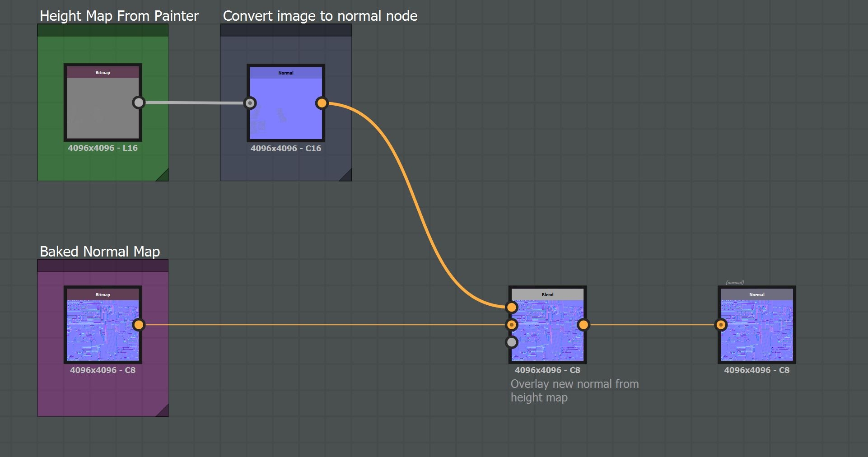This screenshot has height=457, width=868.
Task: Click the gray output connector of height map Bitmap
Action: pos(139,103)
